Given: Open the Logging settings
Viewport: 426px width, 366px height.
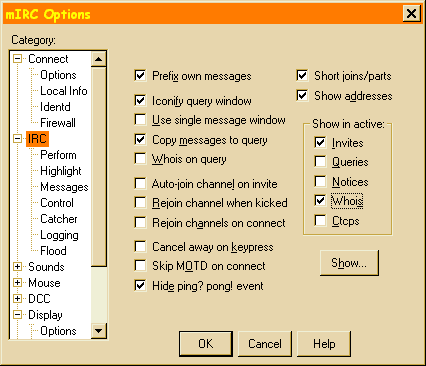Looking at the screenshot, I should click(x=59, y=235).
